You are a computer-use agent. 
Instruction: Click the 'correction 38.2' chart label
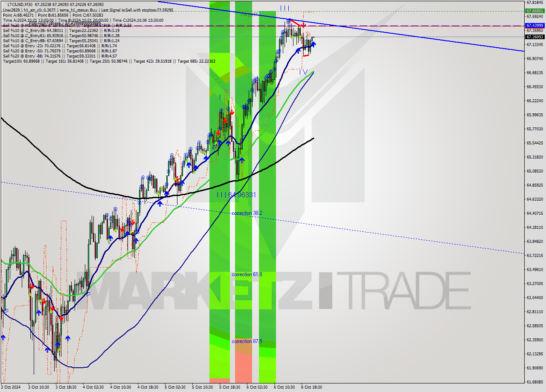point(247,213)
